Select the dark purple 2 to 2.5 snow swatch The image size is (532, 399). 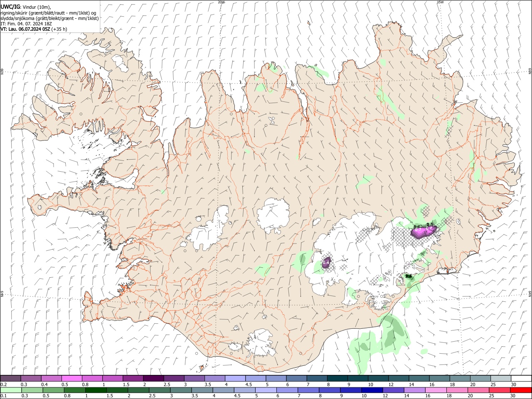coord(153,378)
